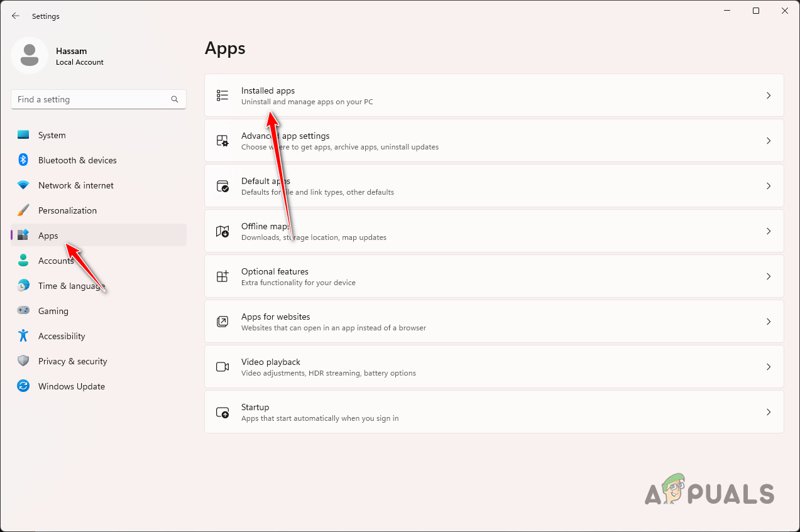Click the Video playback camera icon
800x532 pixels.
pos(222,367)
